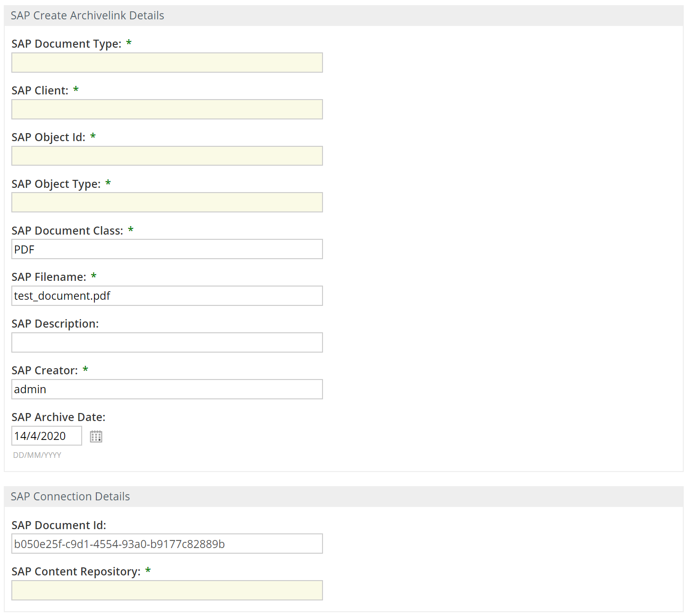The height and width of the screenshot is (616, 688).
Task: Focus the SAP Creator field showing admin
Action: (x=167, y=389)
